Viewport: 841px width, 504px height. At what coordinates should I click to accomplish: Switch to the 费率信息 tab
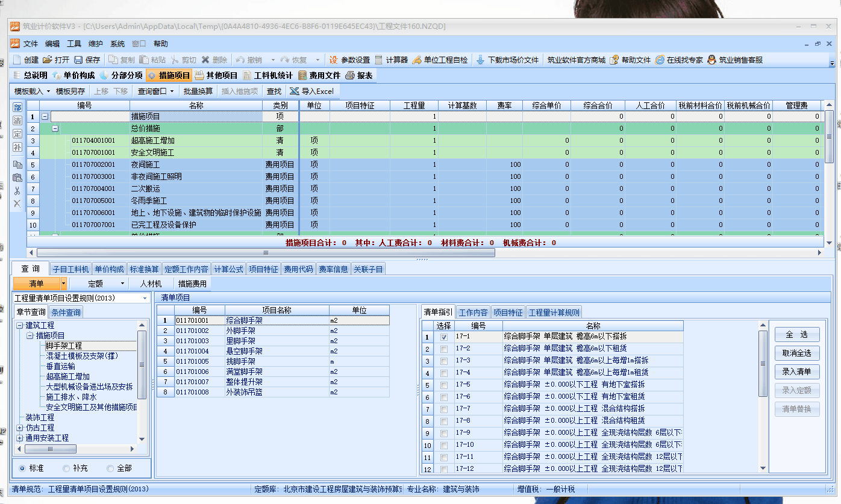pos(334,269)
